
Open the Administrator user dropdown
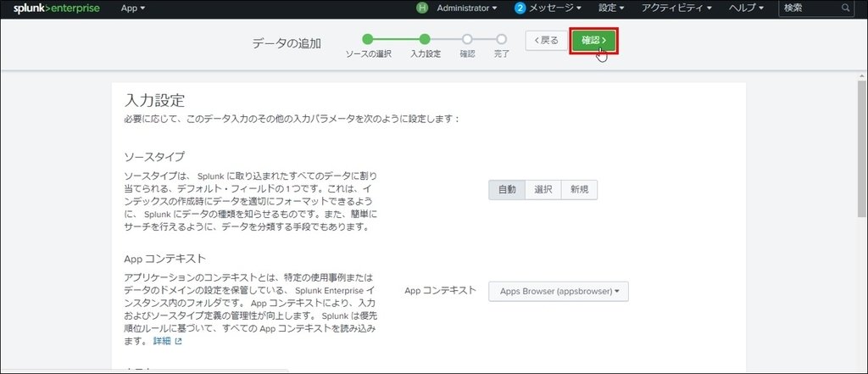point(467,8)
